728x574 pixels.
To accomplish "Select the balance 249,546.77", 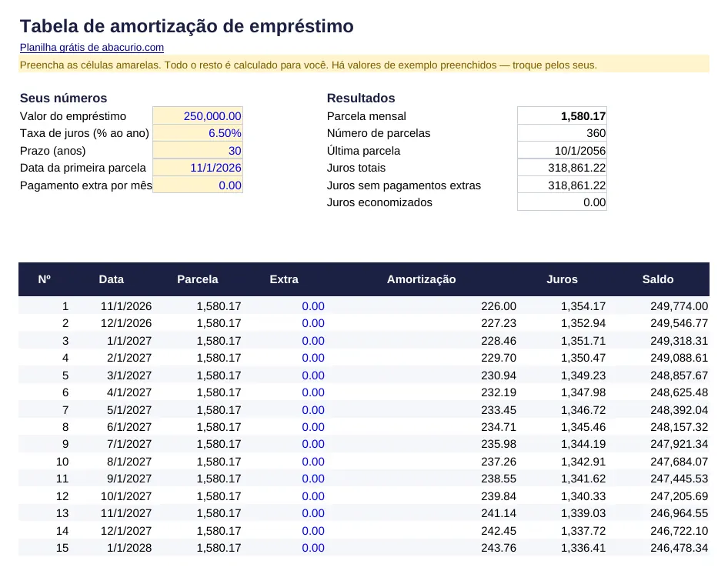I will (x=679, y=323).
